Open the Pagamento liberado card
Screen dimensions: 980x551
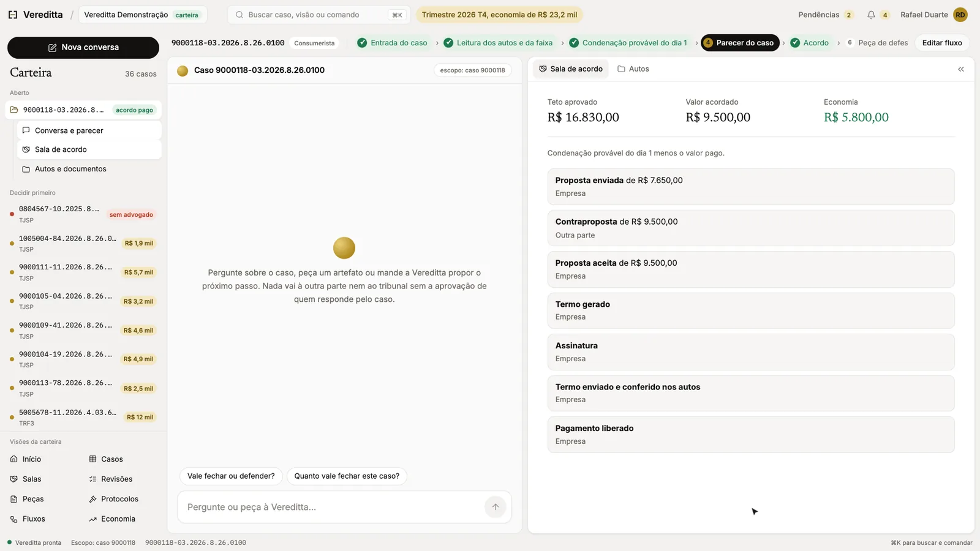[751, 435]
